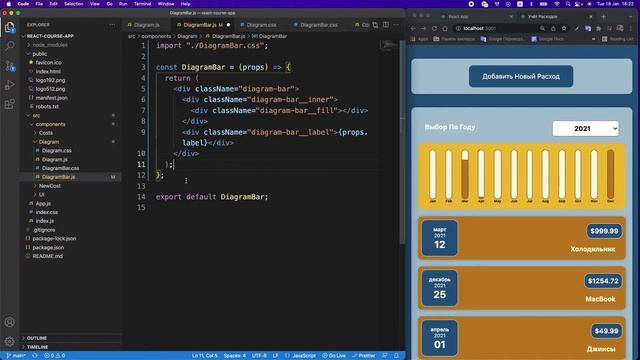Click components breadcrumb in editor path
This screenshot has width=640, height=360.
tap(156, 36)
